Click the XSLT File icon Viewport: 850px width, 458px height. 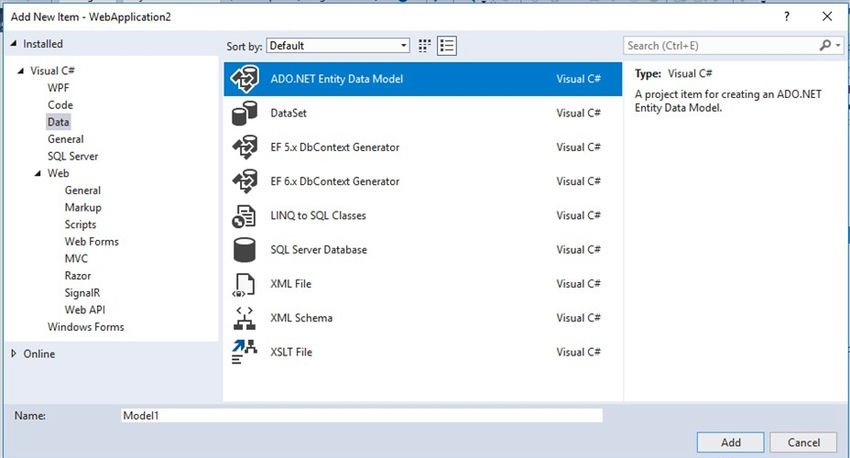tap(244, 352)
